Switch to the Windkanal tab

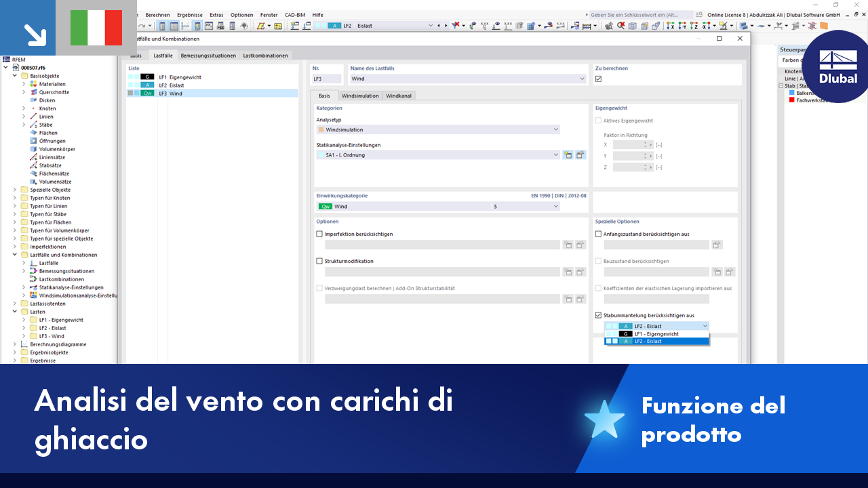pos(398,96)
